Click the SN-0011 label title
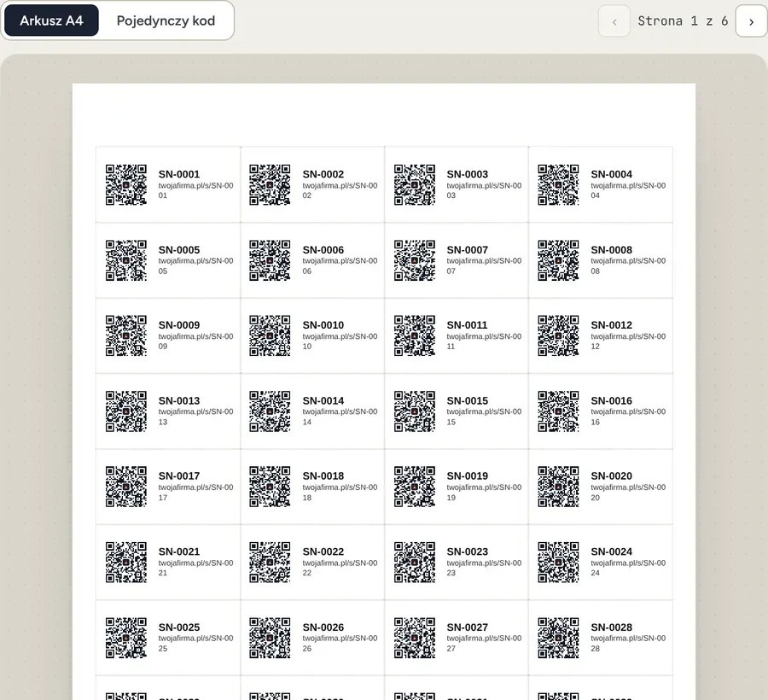This screenshot has width=768, height=700. point(468,325)
